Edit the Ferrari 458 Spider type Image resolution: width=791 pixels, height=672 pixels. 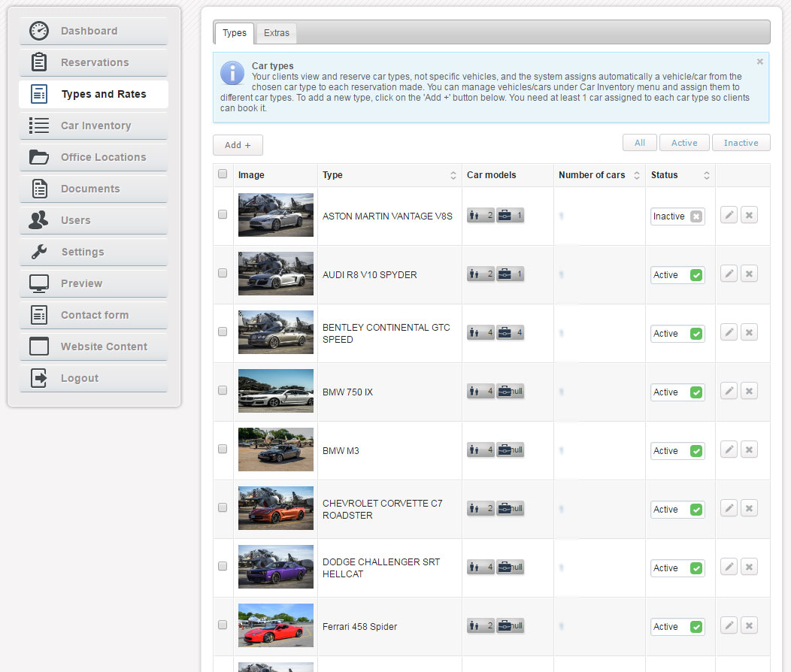point(729,625)
